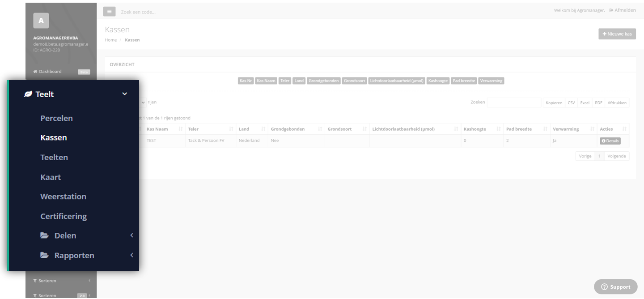The width and height of the screenshot is (644, 299).
Task: Click the sign-out icon beside Afmelden
Action: tap(611, 10)
